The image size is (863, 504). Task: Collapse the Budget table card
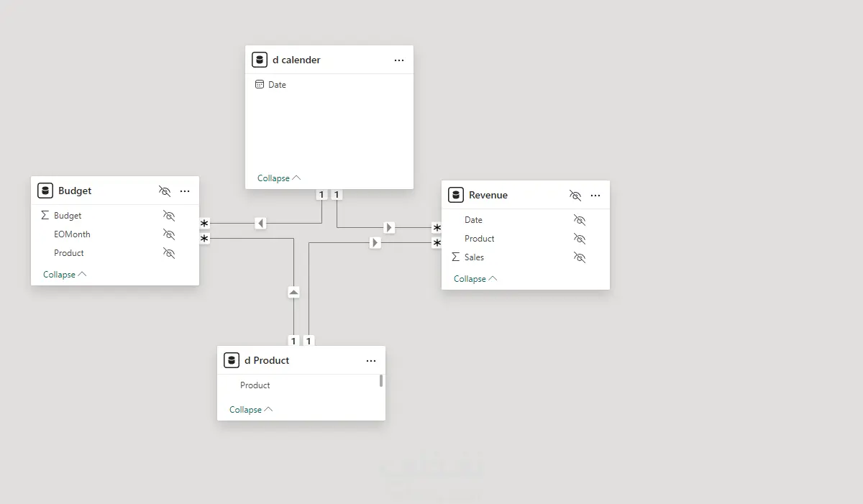[x=64, y=275]
